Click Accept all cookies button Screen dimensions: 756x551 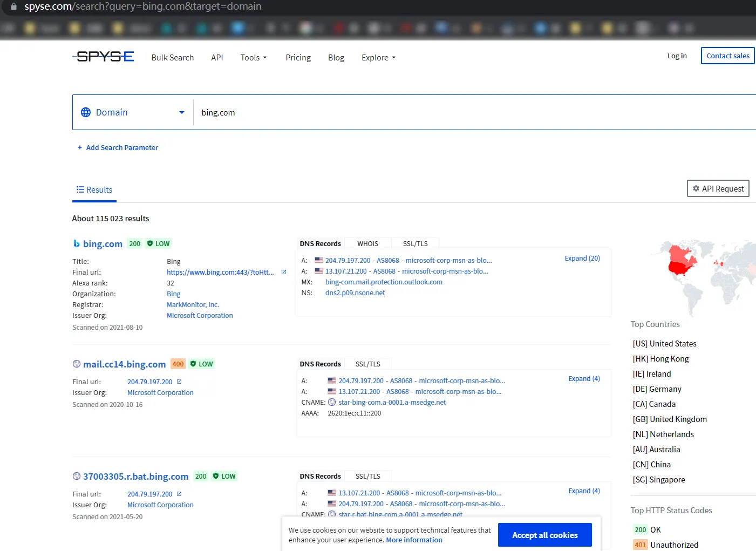(x=544, y=535)
